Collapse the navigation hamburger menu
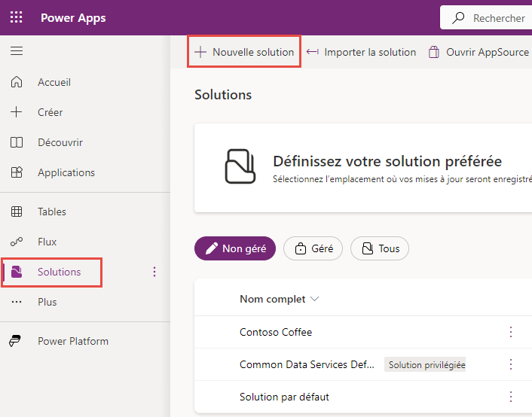The height and width of the screenshot is (417, 532). pyautogui.click(x=17, y=51)
